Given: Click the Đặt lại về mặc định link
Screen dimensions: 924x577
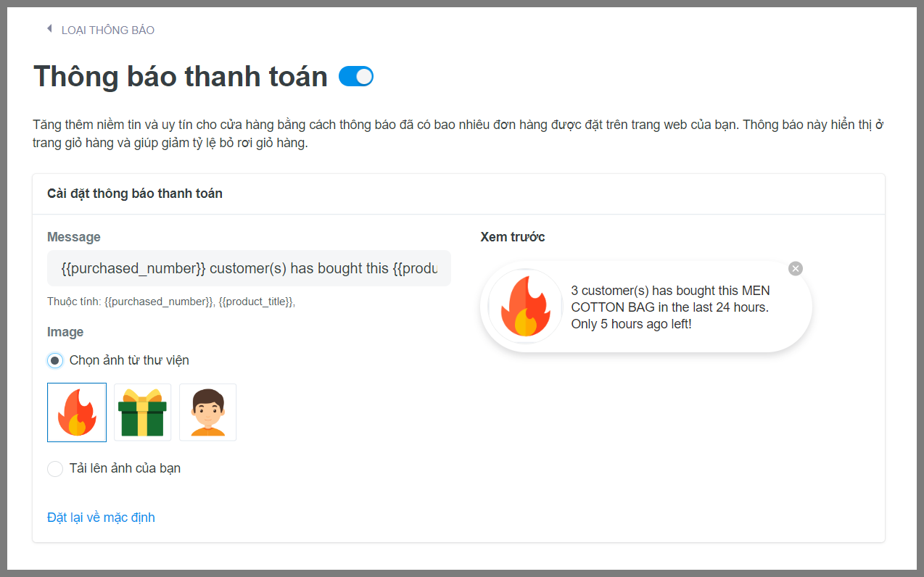Looking at the screenshot, I should tap(101, 518).
